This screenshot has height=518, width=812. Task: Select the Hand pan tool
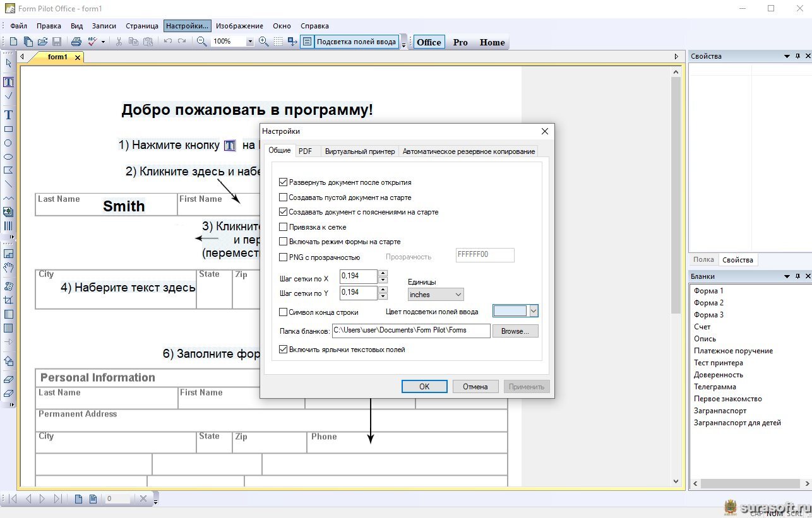[8, 268]
